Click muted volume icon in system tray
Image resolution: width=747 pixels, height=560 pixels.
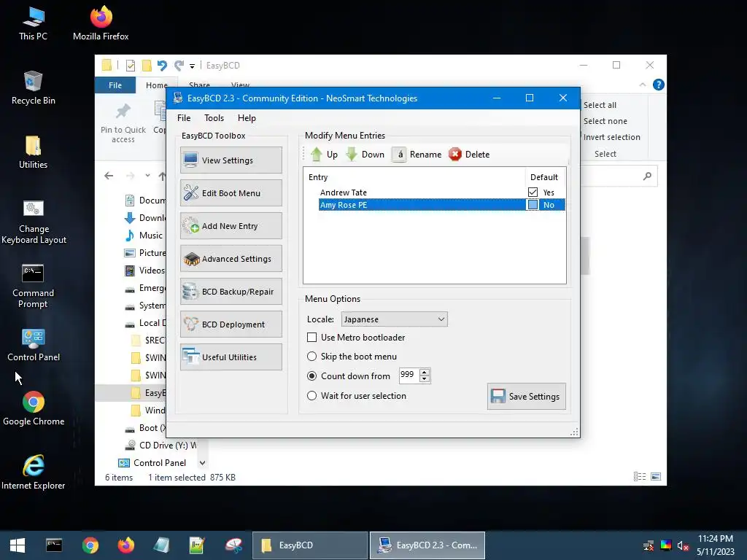click(683, 545)
